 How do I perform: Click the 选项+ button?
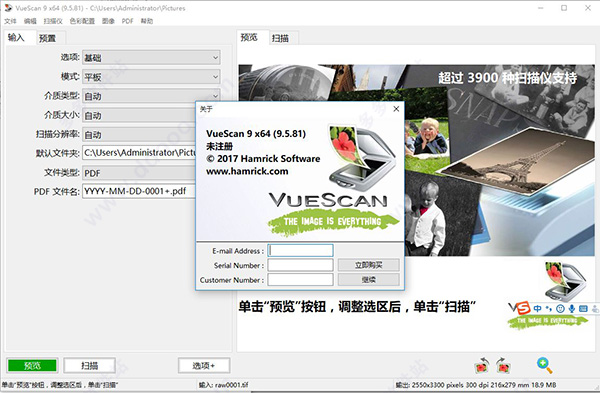204,365
